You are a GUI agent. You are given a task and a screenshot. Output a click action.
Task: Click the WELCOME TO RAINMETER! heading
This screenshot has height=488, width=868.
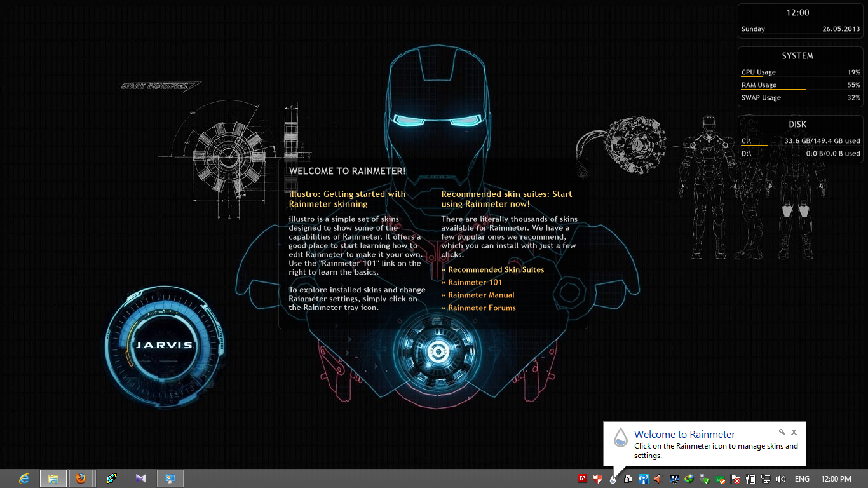click(347, 171)
